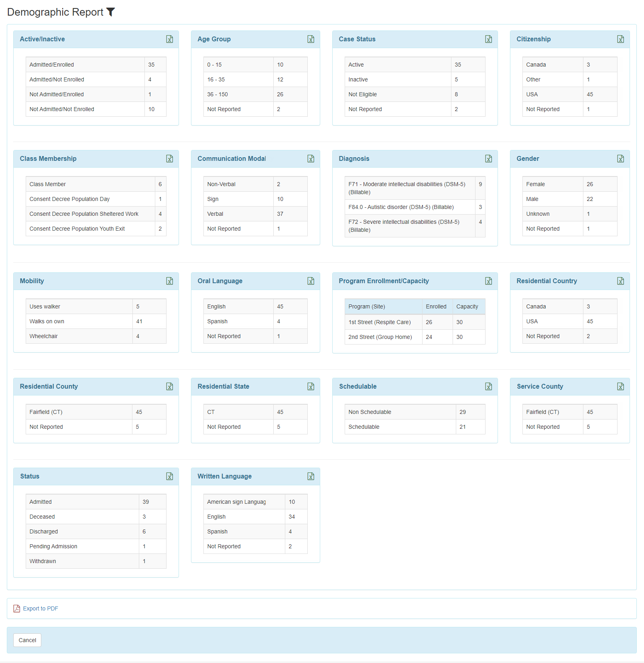This screenshot has height=663, width=644.
Task: Click the 'Program Enrollment/Capacity' panel heading
Action: click(384, 281)
